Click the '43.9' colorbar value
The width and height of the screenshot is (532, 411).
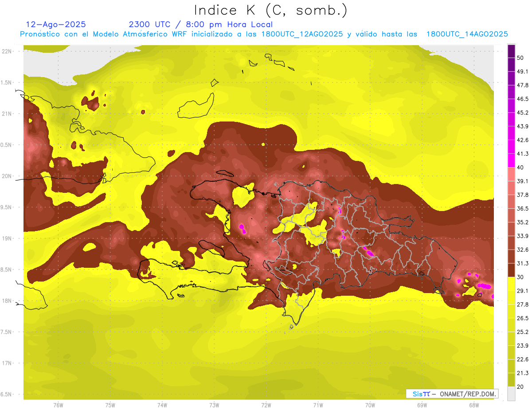523,126
